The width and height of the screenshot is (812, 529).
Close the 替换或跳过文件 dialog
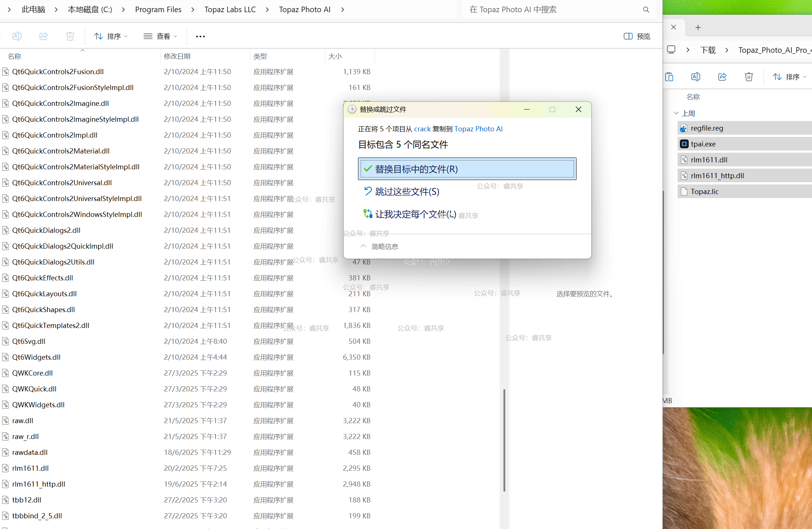[578, 109]
